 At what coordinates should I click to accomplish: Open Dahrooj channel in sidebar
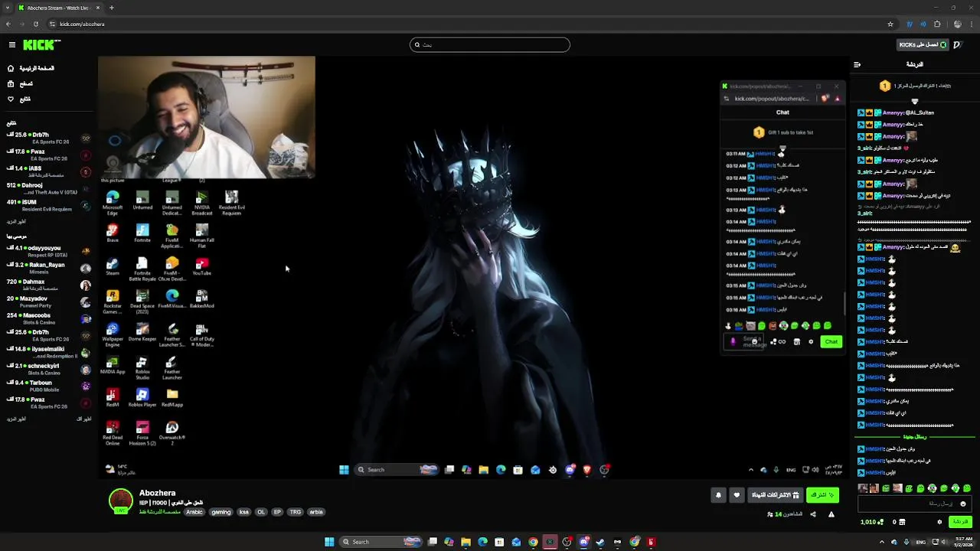(49, 188)
